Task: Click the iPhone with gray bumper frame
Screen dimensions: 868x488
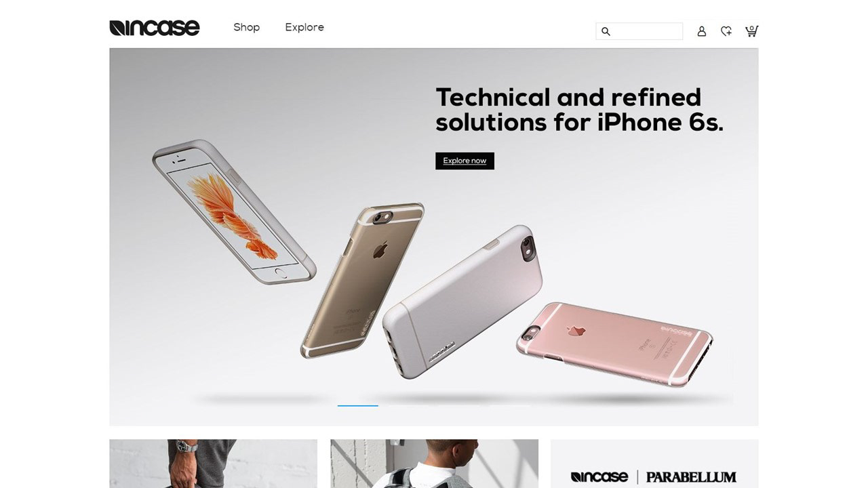Action: coord(234,211)
